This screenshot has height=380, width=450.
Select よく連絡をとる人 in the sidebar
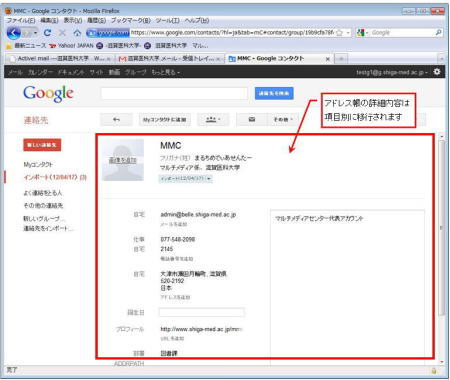(43, 193)
